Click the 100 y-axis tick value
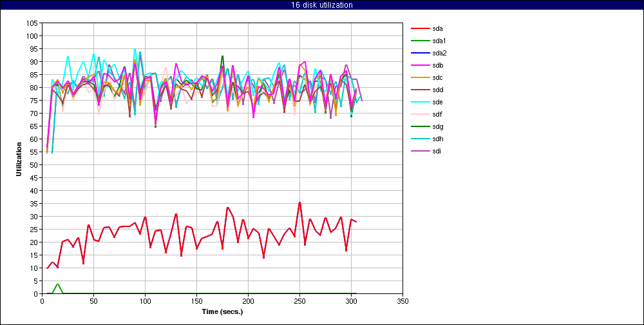Viewport: 644px width, 325px height. pos(32,36)
